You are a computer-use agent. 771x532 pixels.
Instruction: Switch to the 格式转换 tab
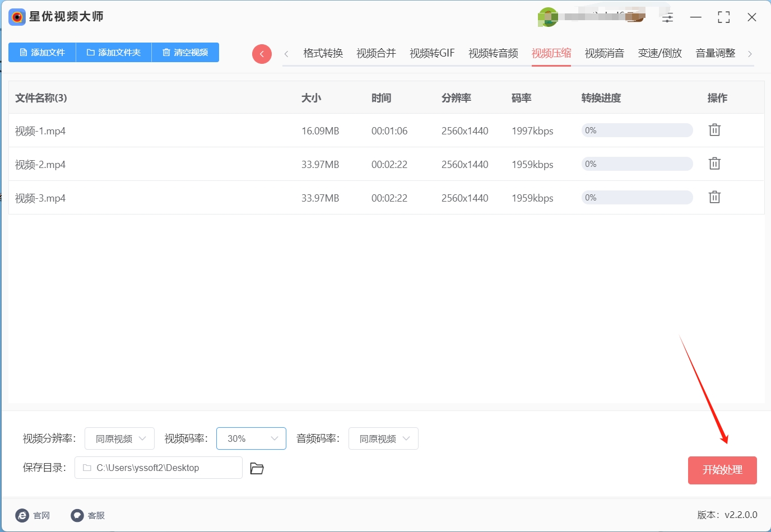323,53
